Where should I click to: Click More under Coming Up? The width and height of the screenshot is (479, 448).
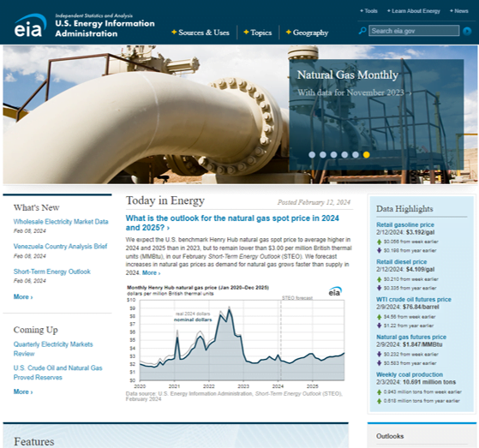tap(23, 391)
